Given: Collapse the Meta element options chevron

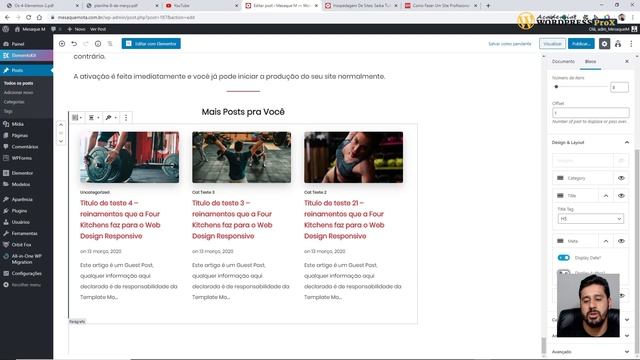Looking at the screenshot, I should coord(606,241).
